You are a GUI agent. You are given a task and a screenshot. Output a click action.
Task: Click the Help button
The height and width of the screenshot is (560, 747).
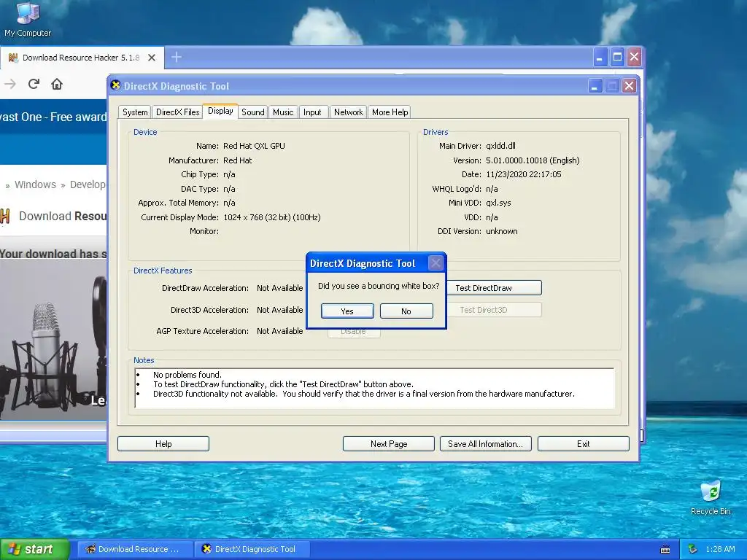tap(163, 444)
